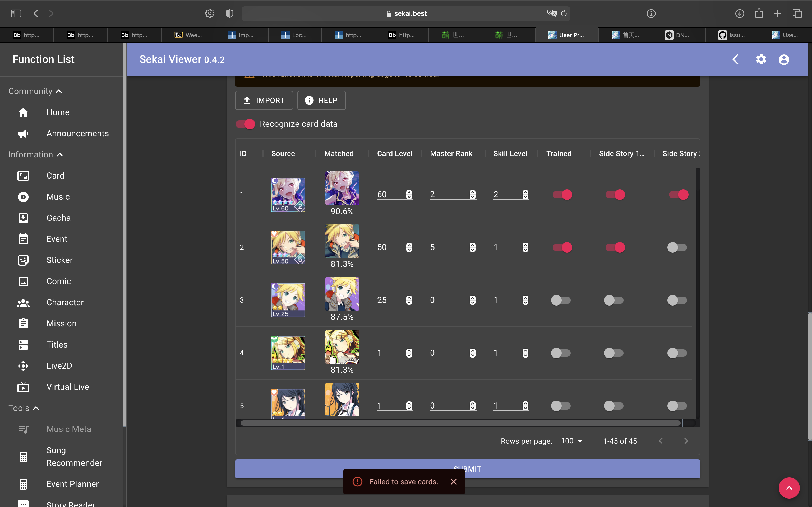Screen dimensions: 812x507
Task: Open the Card section icon in sidebar
Action: [23, 175]
